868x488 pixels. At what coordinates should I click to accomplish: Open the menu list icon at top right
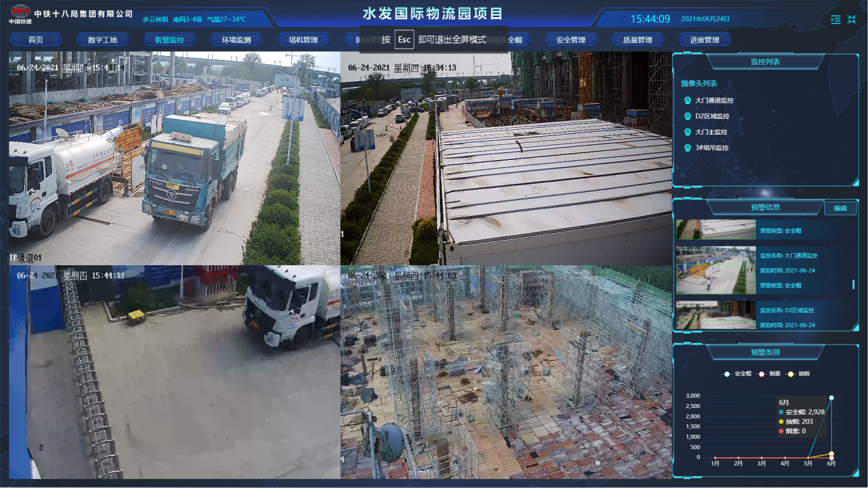(x=836, y=20)
